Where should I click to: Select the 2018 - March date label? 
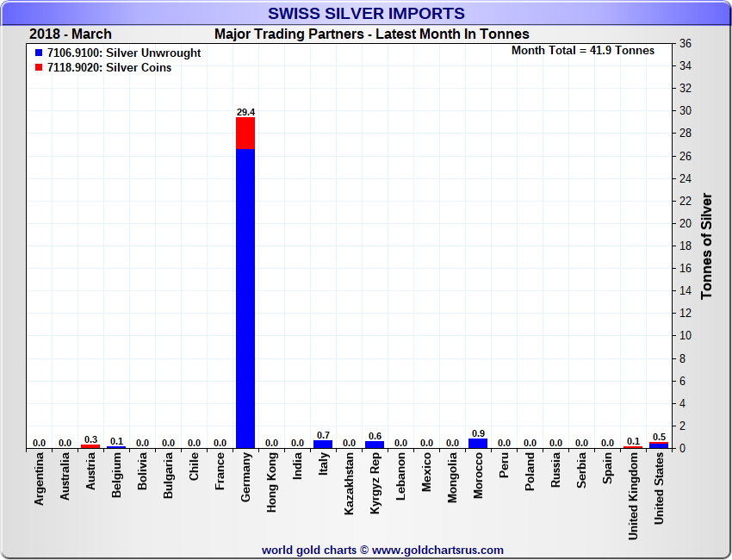click(70, 34)
